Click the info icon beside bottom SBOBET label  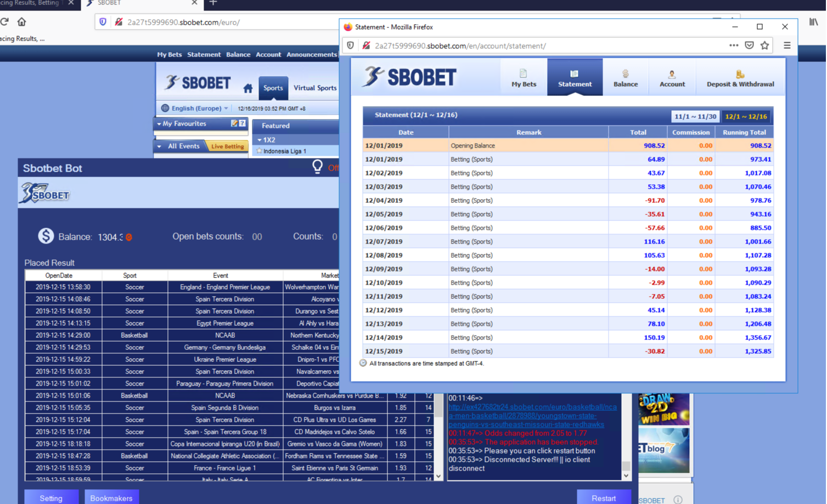tap(678, 500)
